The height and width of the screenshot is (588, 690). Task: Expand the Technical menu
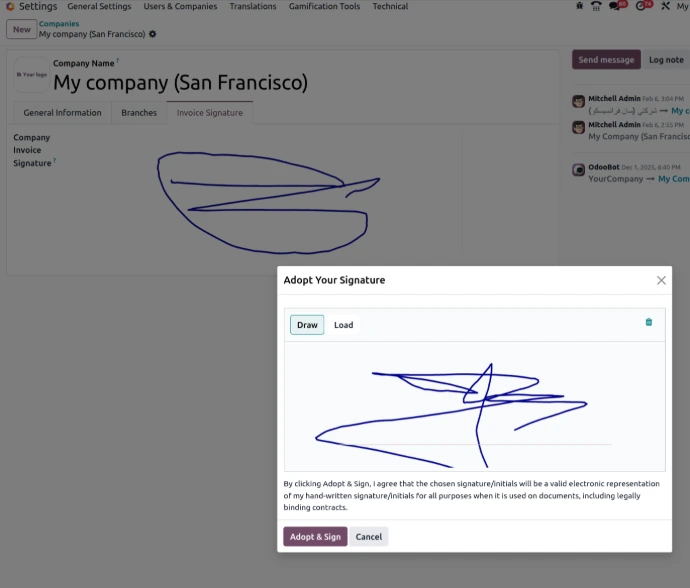coord(390,6)
